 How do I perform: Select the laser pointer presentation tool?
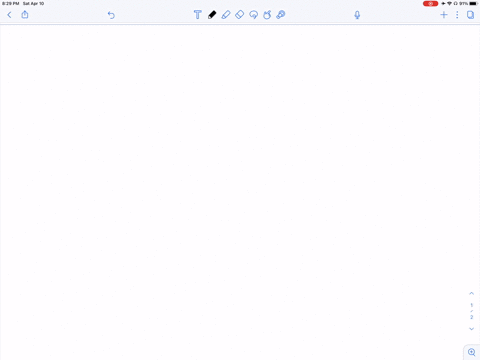[281, 15]
